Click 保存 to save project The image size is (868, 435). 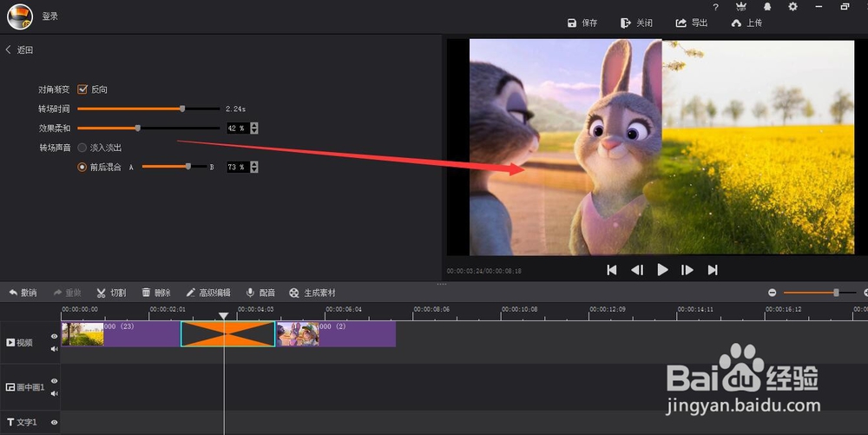(582, 23)
